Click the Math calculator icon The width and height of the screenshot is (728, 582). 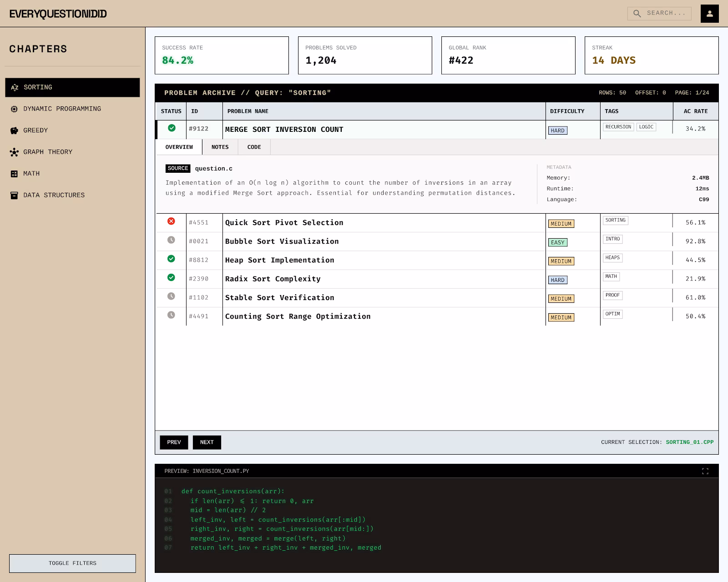click(x=14, y=174)
